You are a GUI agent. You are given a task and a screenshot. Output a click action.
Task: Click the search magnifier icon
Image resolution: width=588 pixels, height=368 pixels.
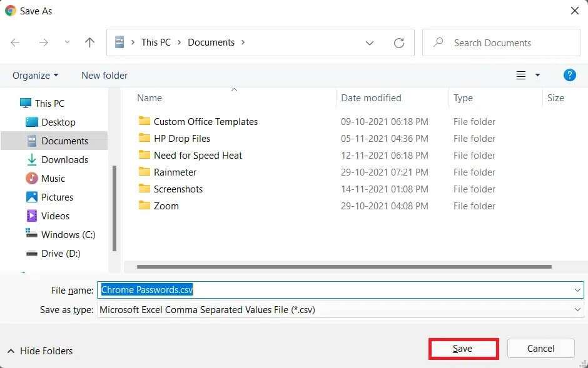[x=438, y=42]
